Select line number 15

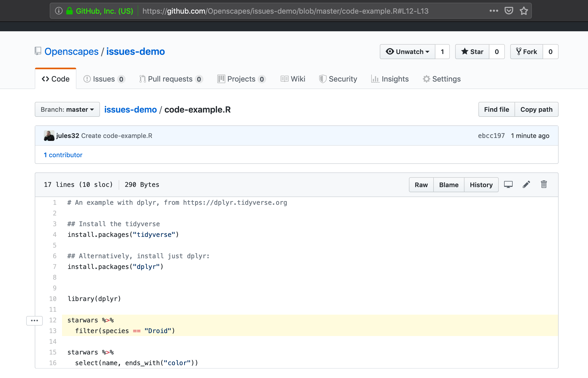tap(53, 352)
